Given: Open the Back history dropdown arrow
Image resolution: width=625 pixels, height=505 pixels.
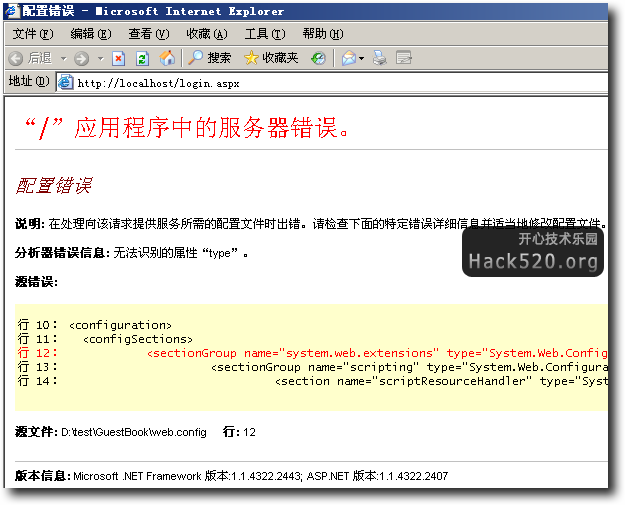Looking at the screenshot, I should 64,59.
